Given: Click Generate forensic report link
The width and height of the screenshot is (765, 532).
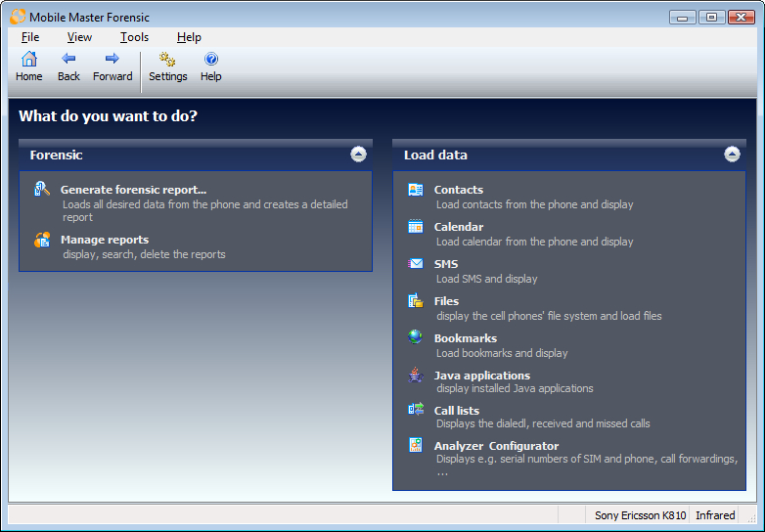Looking at the screenshot, I should point(133,190).
